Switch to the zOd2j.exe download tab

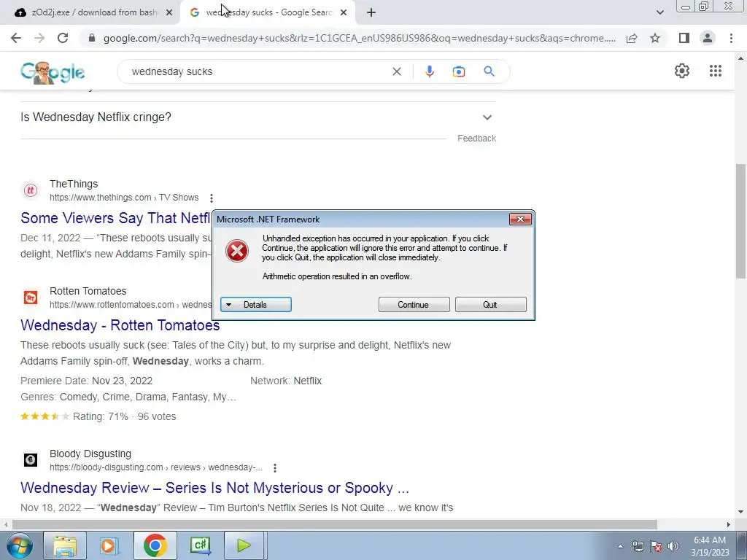coord(90,13)
